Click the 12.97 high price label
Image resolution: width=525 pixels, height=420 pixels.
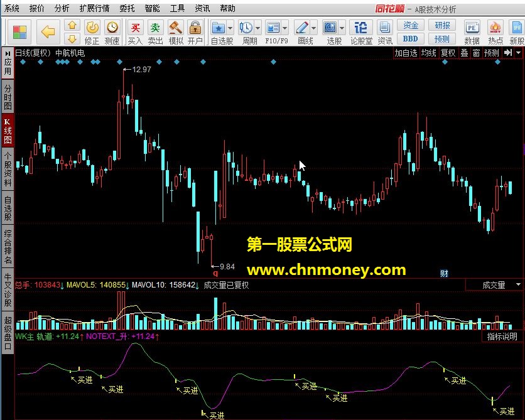pyautogui.click(x=141, y=69)
